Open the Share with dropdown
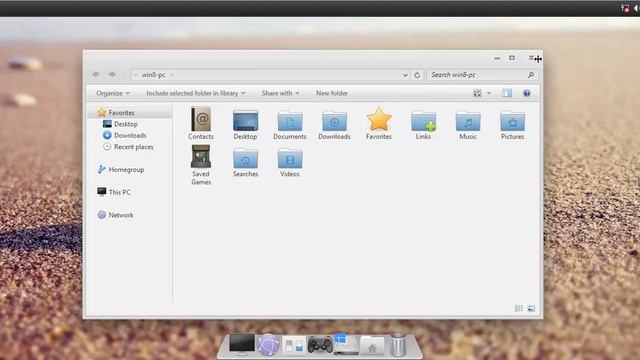640x360 pixels. (x=281, y=93)
